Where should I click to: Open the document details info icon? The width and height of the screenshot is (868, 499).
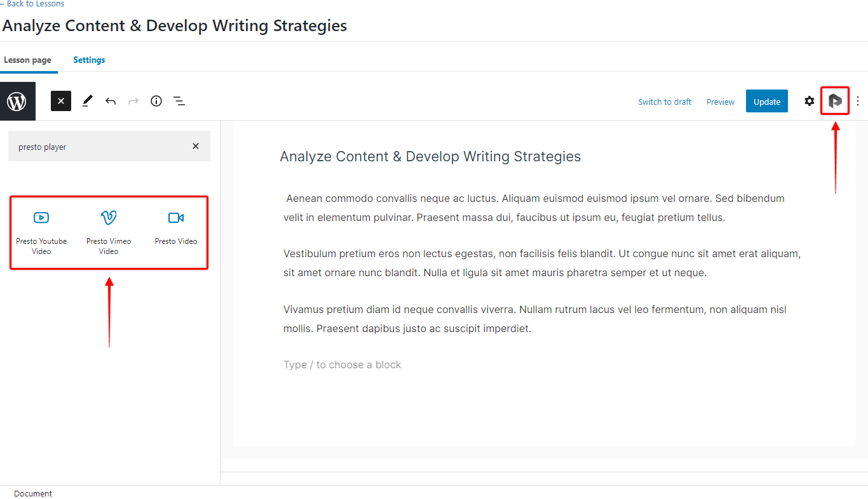[156, 101]
